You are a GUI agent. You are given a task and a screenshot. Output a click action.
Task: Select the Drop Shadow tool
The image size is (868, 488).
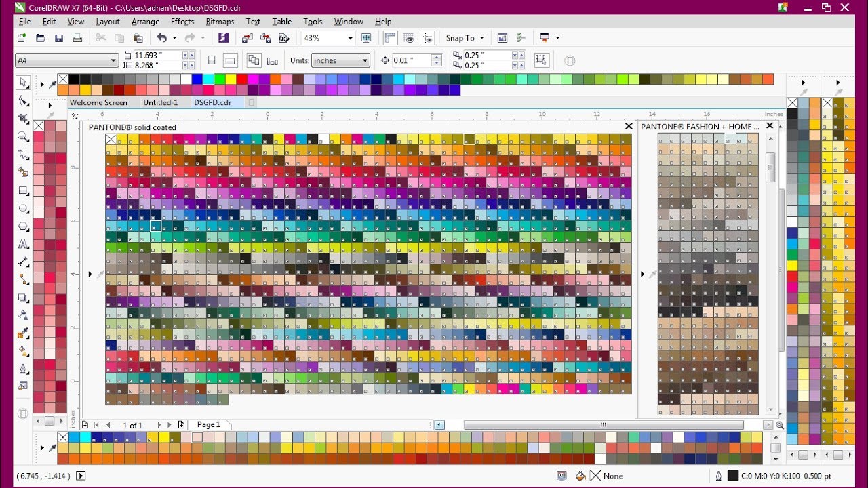pos(24,298)
